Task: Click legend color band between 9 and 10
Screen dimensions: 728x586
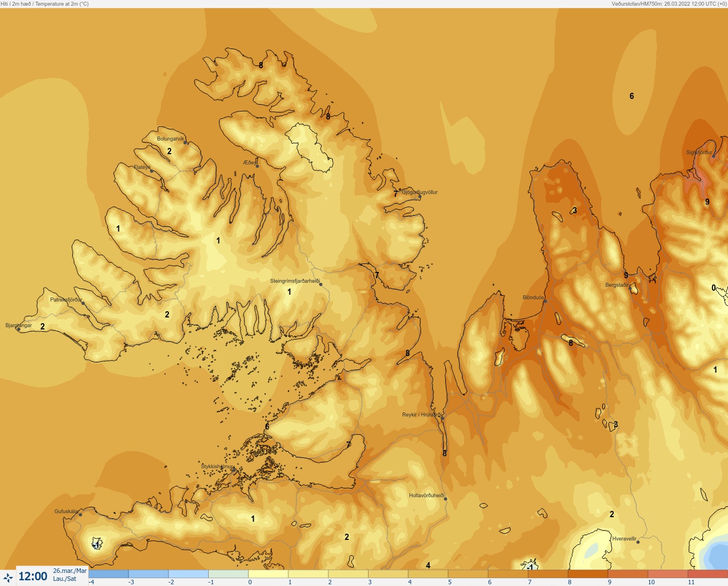Action: pyautogui.click(x=628, y=574)
